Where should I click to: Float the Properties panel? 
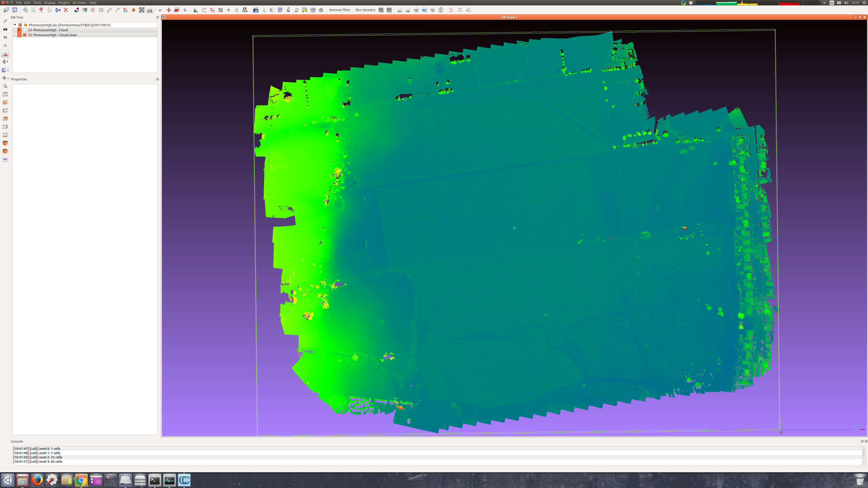[157, 80]
